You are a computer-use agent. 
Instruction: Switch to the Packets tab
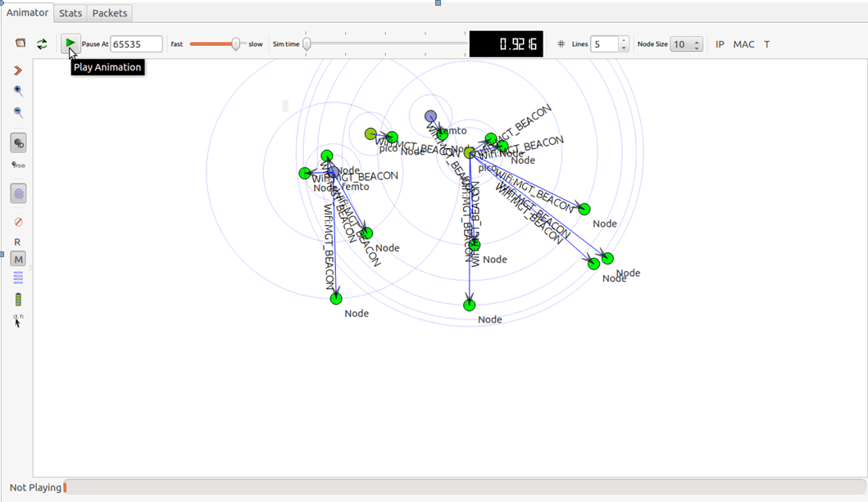click(110, 13)
